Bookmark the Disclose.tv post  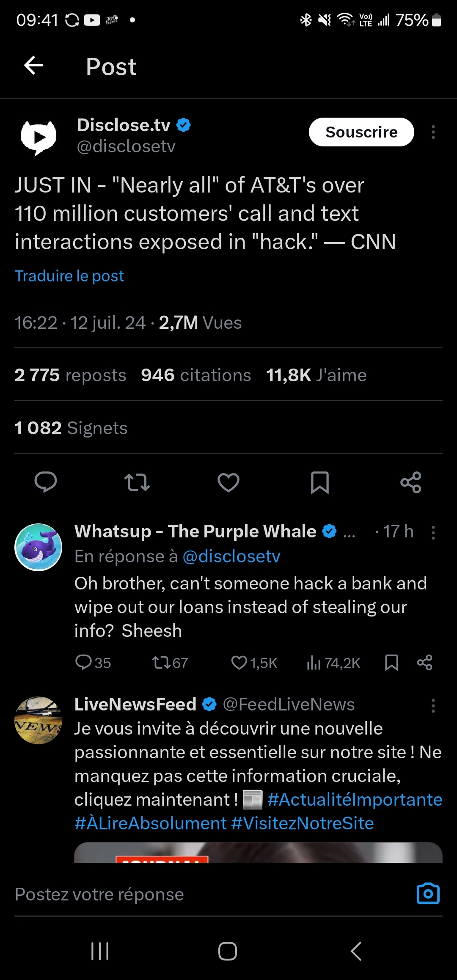click(319, 482)
